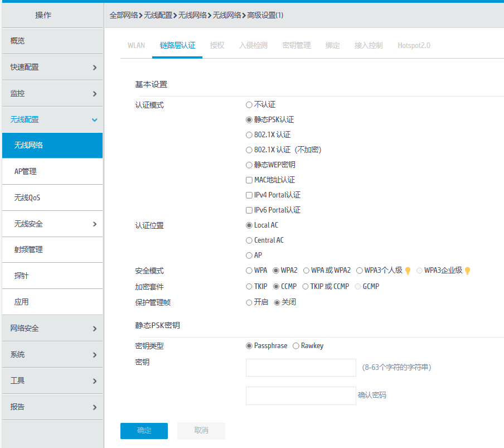Image resolution: width=504 pixels, height=448 pixels.
Task: Select Central AC authentication location
Action: (249, 240)
